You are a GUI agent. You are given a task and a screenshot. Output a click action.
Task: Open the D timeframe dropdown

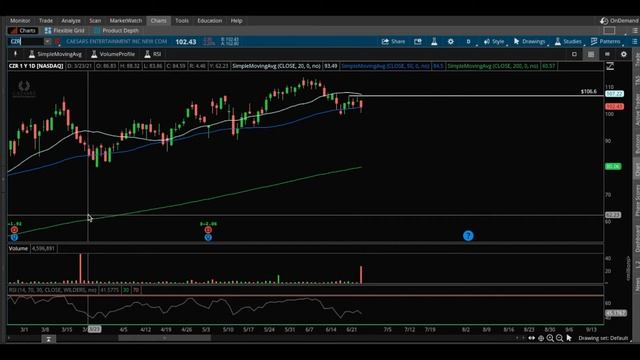point(469,42)
